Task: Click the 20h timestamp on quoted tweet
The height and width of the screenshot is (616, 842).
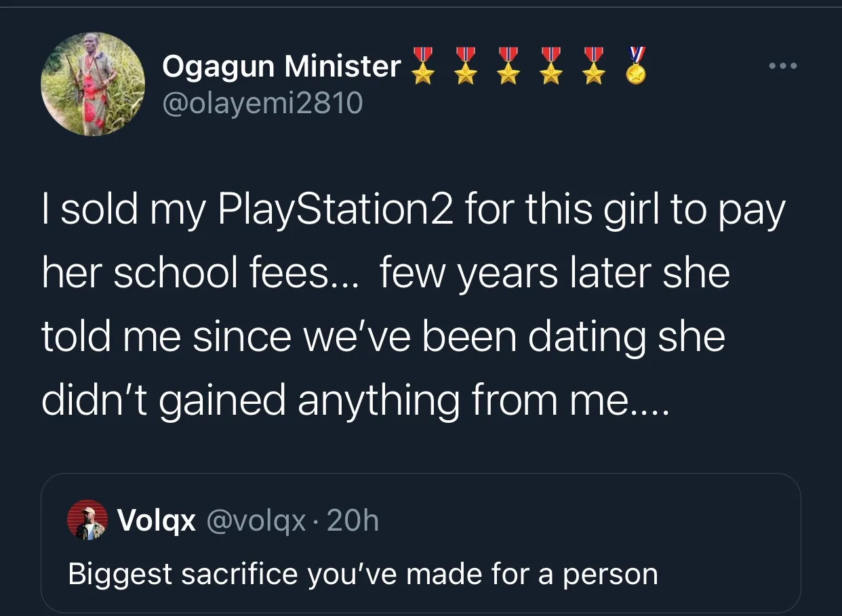Action: pos(353,520)
